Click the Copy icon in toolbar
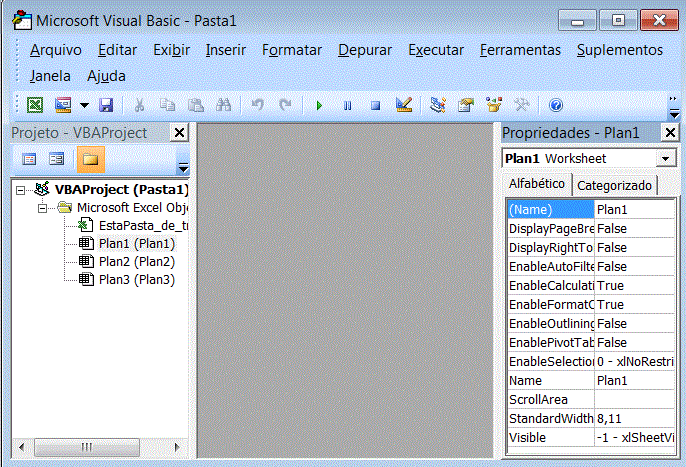 coord(167,105)
